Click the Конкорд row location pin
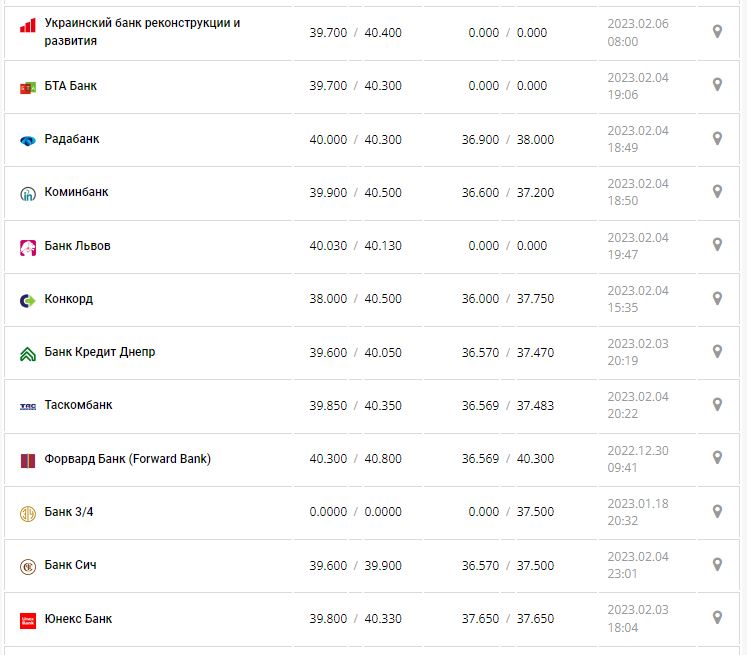This screenshot has width=747, height=655. coord(717,298)
